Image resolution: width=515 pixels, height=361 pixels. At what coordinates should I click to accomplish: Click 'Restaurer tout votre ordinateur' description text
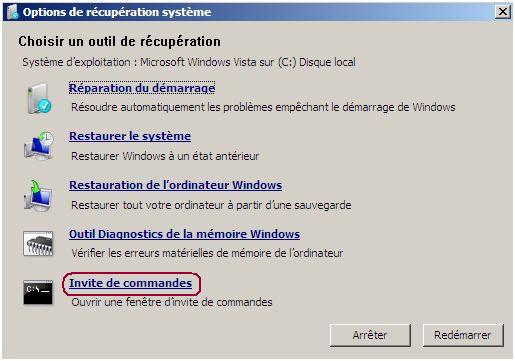click(x=211, y=205)
